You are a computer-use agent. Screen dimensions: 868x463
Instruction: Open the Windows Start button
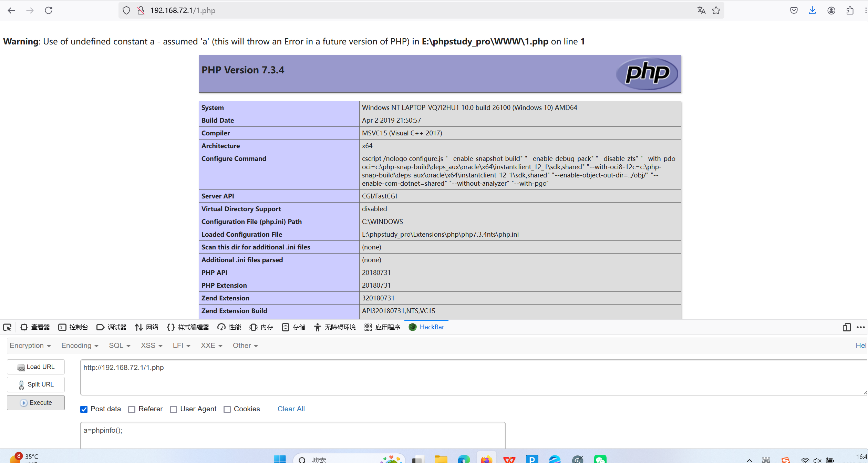(279, 459)
